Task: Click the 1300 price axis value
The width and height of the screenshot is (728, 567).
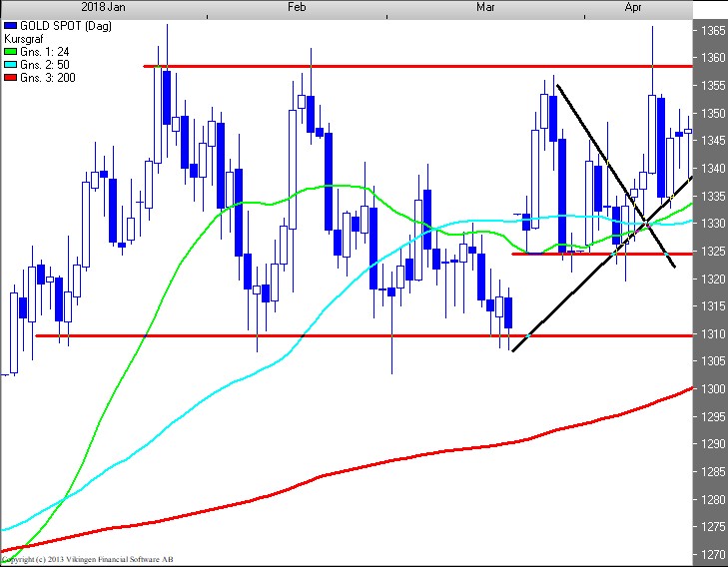Action: (x=713, y=389)
